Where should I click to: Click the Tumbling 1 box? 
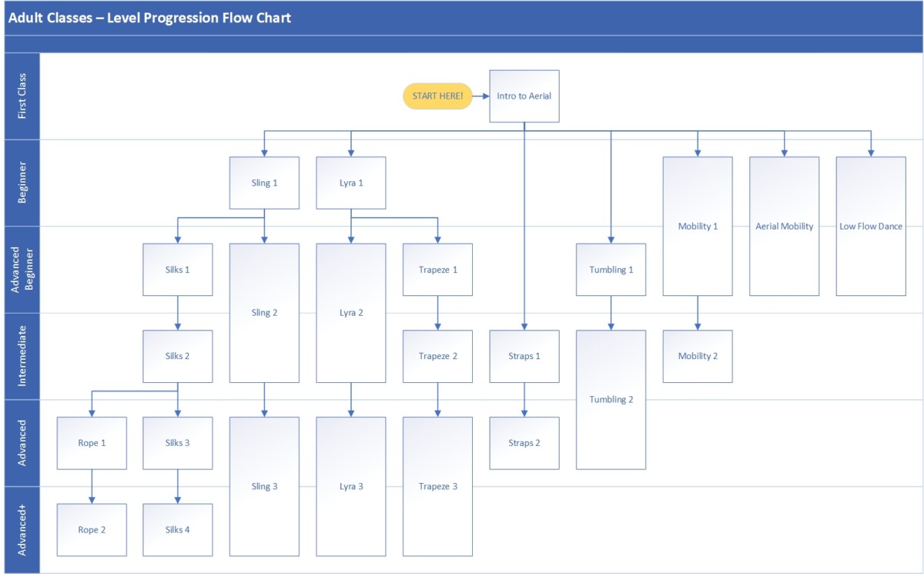[611, 270]
